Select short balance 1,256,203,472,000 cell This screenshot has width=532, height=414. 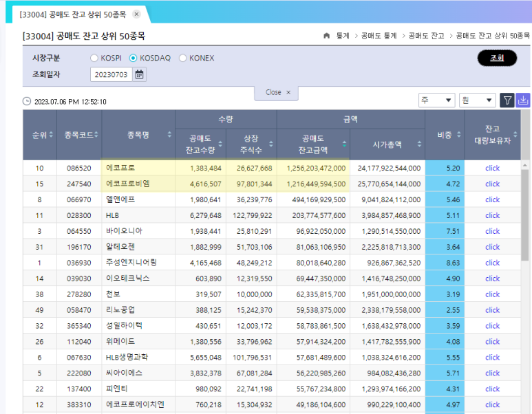click(x=314, y=168)
